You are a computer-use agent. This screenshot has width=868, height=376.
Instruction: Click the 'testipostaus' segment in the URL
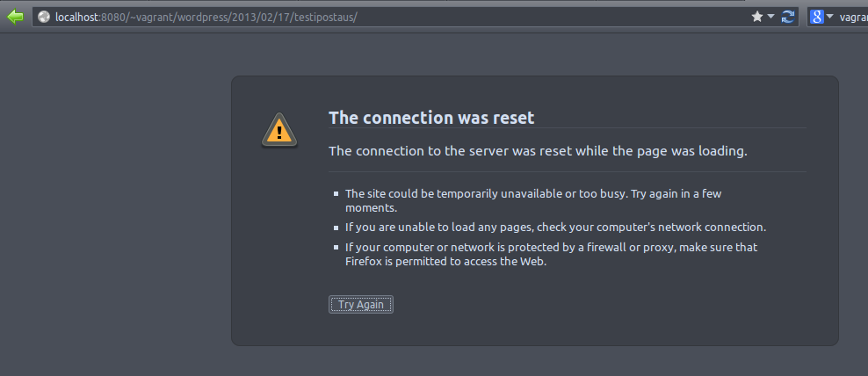(324, 18)
